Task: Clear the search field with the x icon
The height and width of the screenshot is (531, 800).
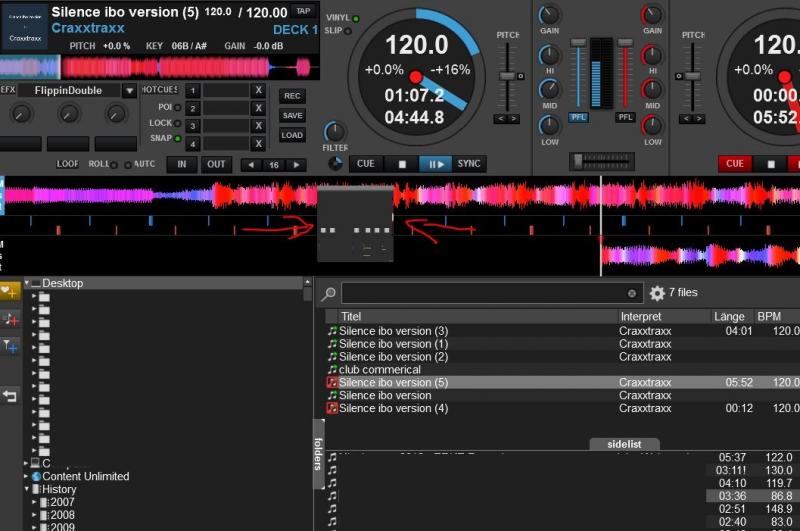Action: click(x=632, y=293)
